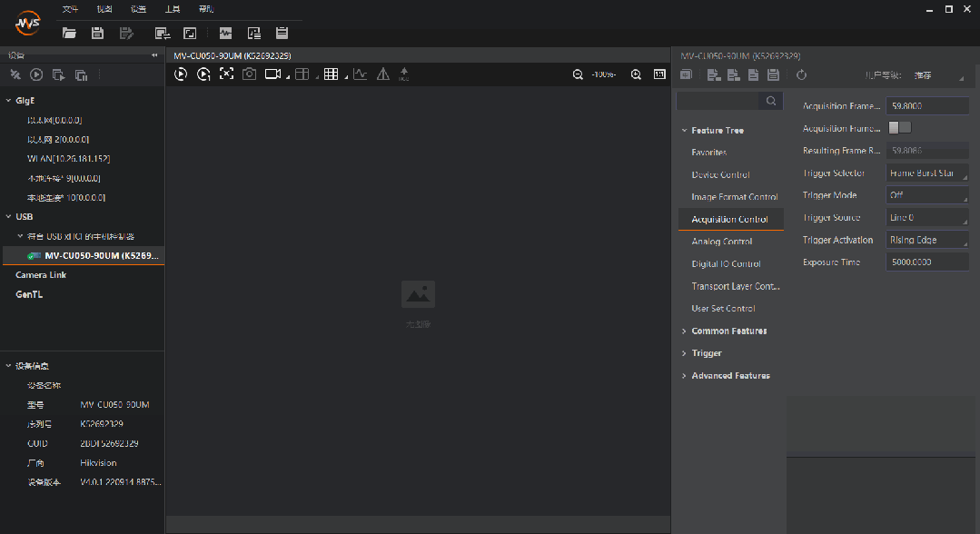Select Image Format Control in feature tree
980x534 pixels.
(x=734, y=197)
